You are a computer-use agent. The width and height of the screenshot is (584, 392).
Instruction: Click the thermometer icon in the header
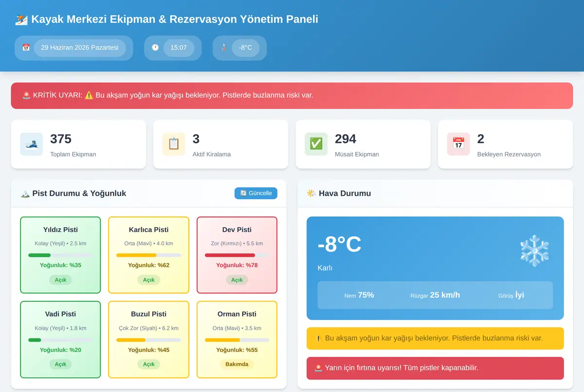(224, 48)
